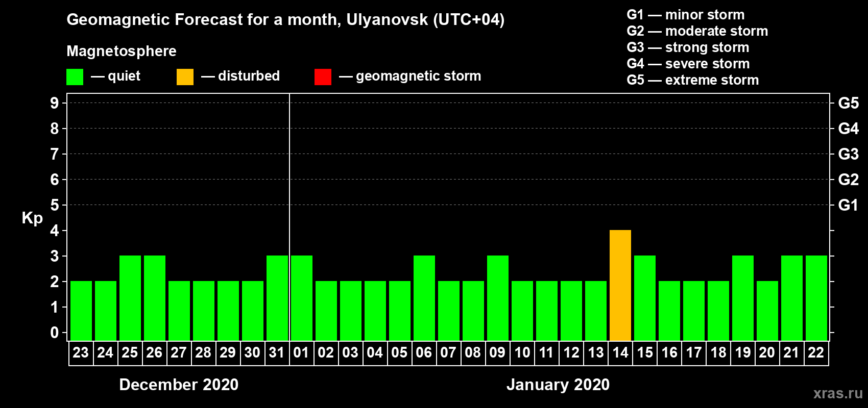The image size is (868, 408).
Task: Open the xras.ru watermark link
Action: (x=838, y=393)
